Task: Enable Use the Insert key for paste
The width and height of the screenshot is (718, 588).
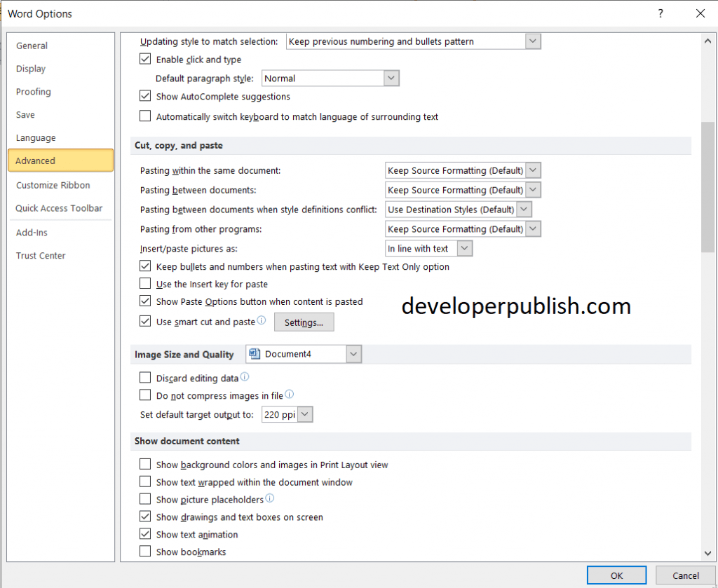Action: click(144, 283)
